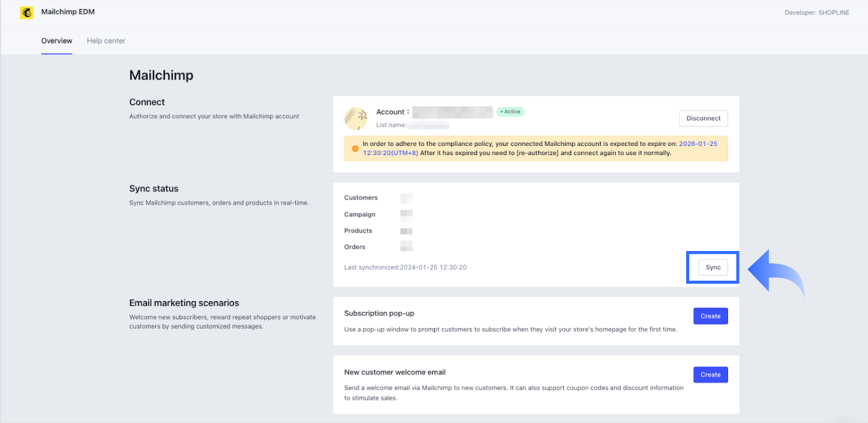Image resolution: width=868 pixels, height=423 pixels.
Task: Select the Customers sync row label
Action: pyautogui.click(x=361, y=198)
